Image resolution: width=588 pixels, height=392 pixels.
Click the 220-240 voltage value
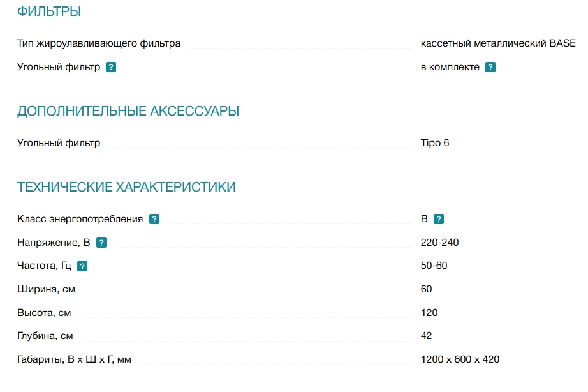click(x=439, y=243)
